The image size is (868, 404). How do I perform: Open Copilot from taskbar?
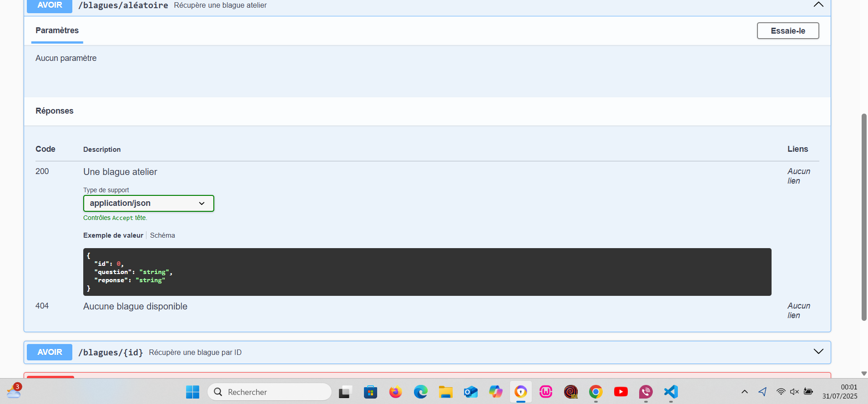click(x=495, y=392)
